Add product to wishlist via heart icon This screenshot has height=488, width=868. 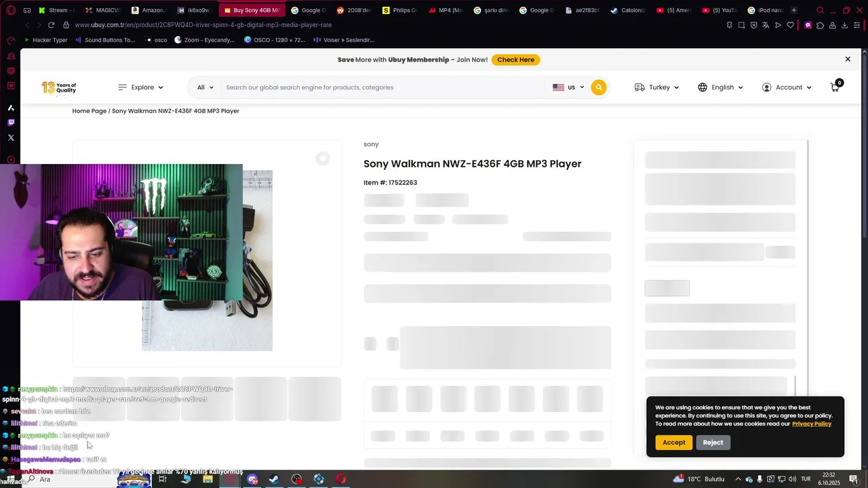323,158
